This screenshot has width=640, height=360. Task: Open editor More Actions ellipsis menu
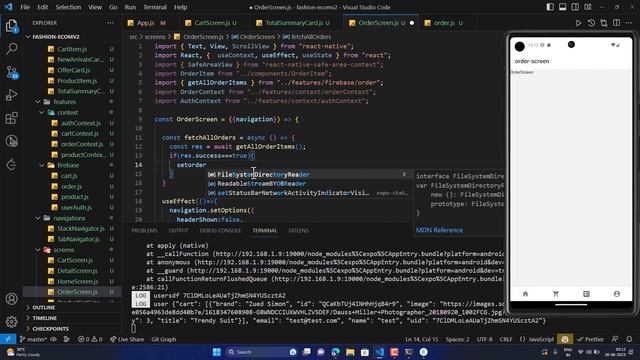(x=629, y=23)
